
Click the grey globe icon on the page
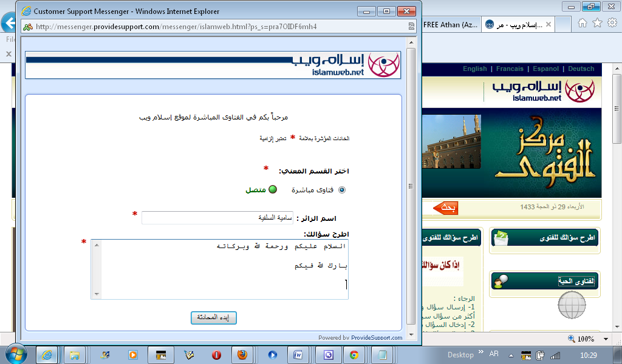(572, 305)
